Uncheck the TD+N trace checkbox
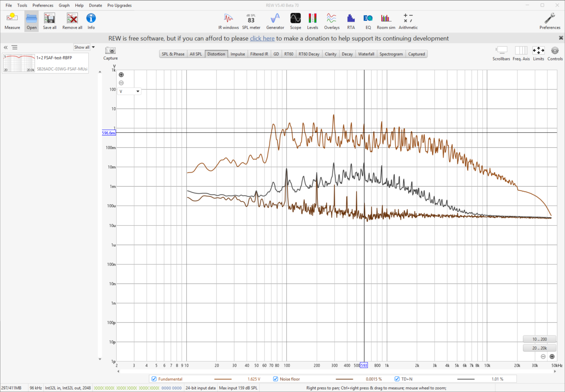This screenshot has width=565, height=392. pyautogui.click(x=397, y=379)
